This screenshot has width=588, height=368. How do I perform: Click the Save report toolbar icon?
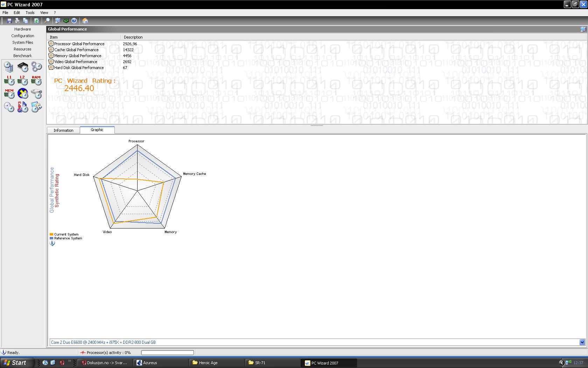(x=9, y=21)
